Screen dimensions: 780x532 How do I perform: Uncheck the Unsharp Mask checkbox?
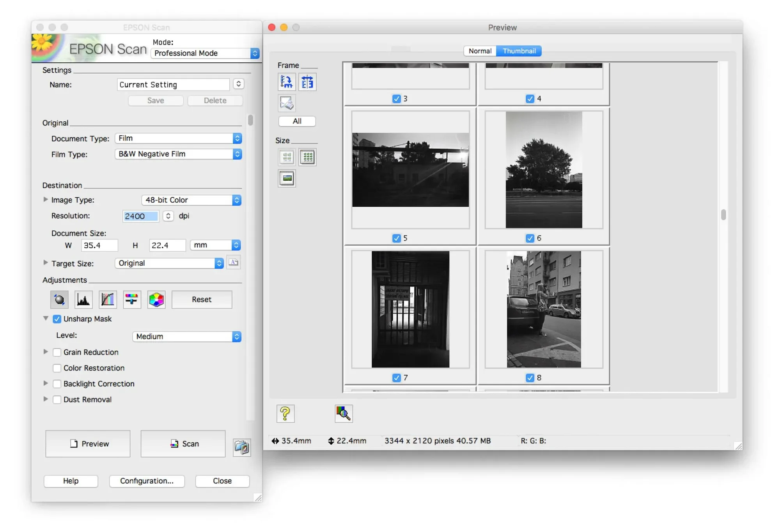(x=57, y=319)
